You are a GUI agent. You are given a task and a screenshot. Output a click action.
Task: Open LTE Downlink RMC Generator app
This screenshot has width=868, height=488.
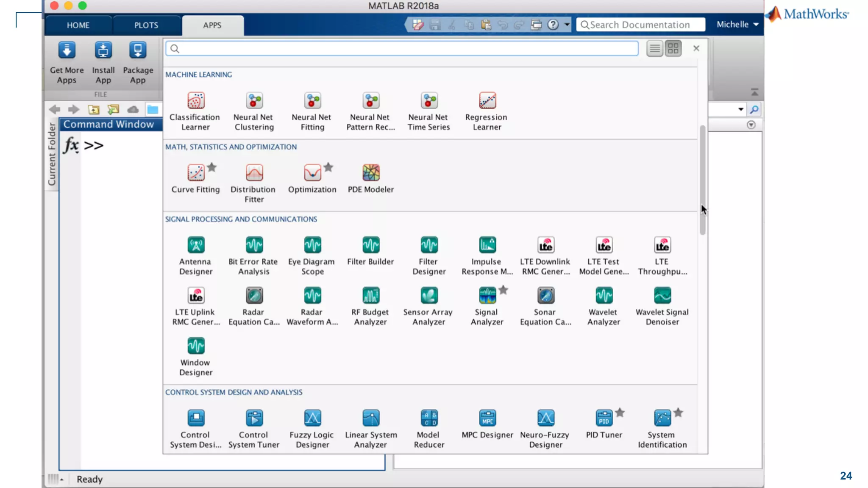click(x=545, y=255)
